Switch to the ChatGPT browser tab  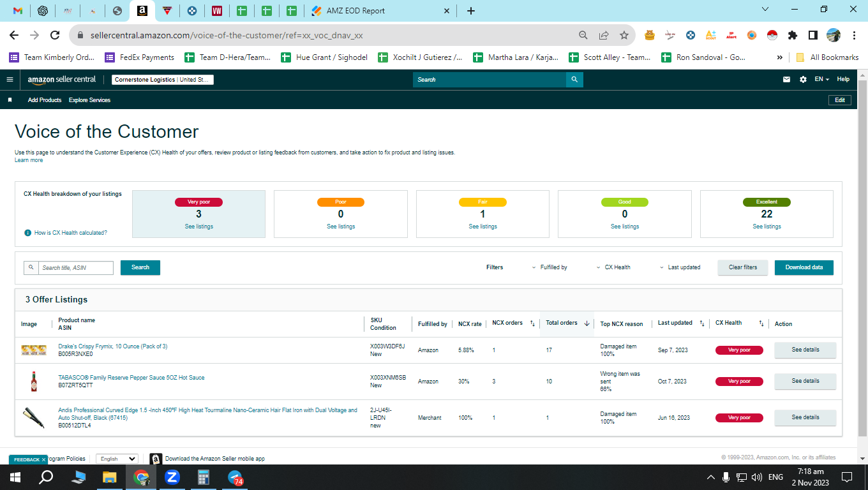click(x=43, y=11)
